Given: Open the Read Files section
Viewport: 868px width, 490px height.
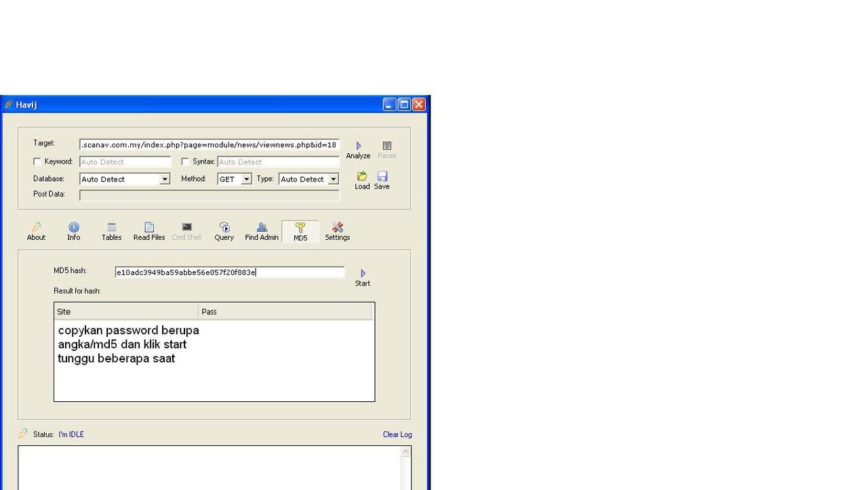Looking at the screenshot, I should tap(149, 231).
